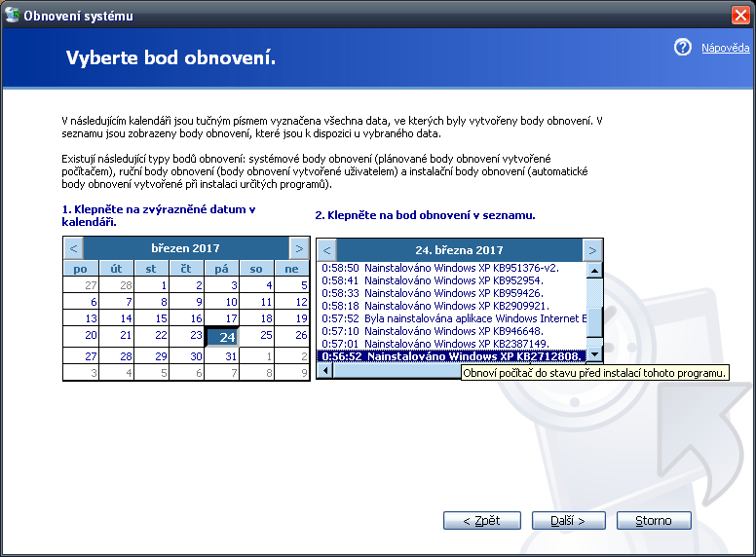
Task: Pick day 19 in the calendar
Action: point(292,318)
